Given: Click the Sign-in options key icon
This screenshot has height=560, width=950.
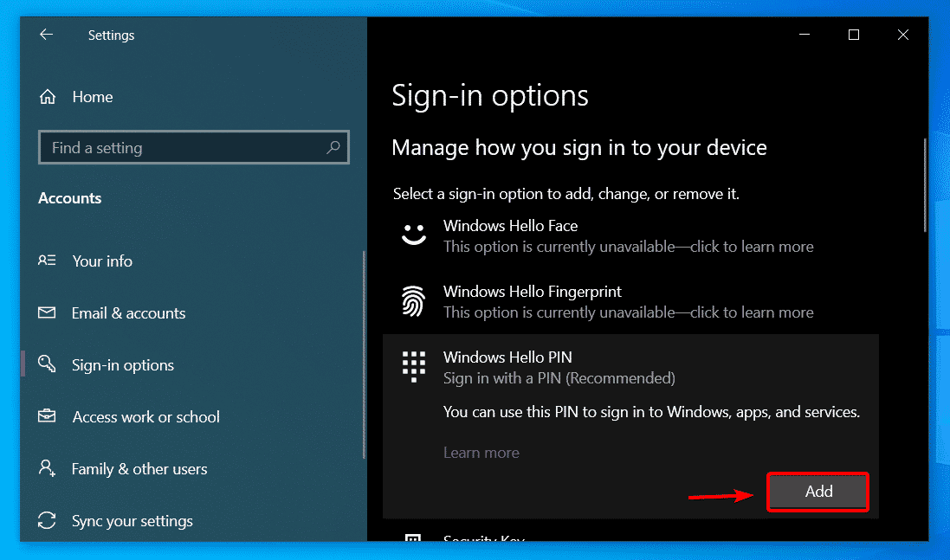Looking at the screenshot, I should click(x=47, y=364).
